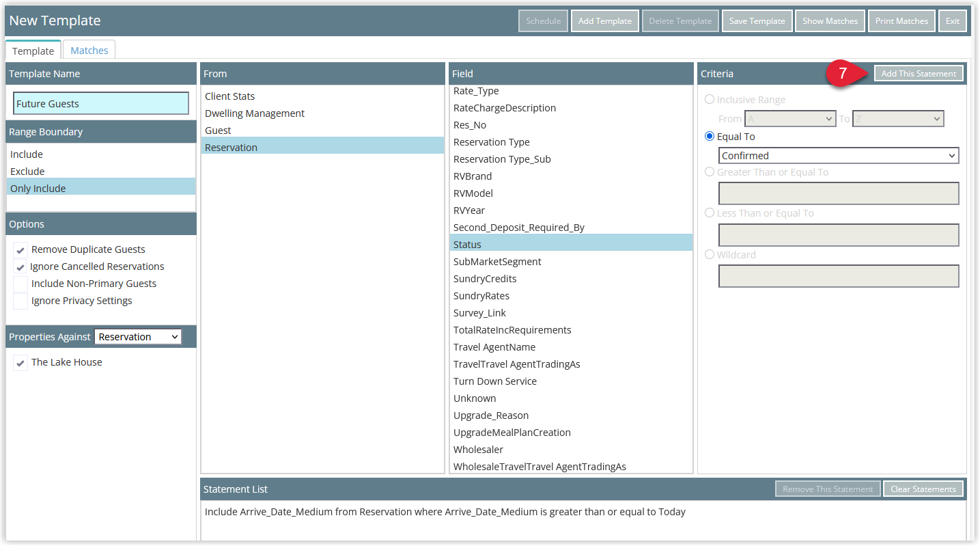
Task: Select TotalRateIncRequirements field
Action: 571,330
